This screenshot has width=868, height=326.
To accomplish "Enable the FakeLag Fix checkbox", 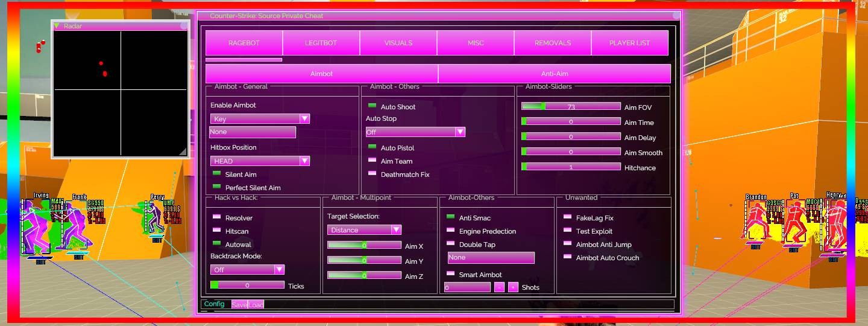I will 568,217.
